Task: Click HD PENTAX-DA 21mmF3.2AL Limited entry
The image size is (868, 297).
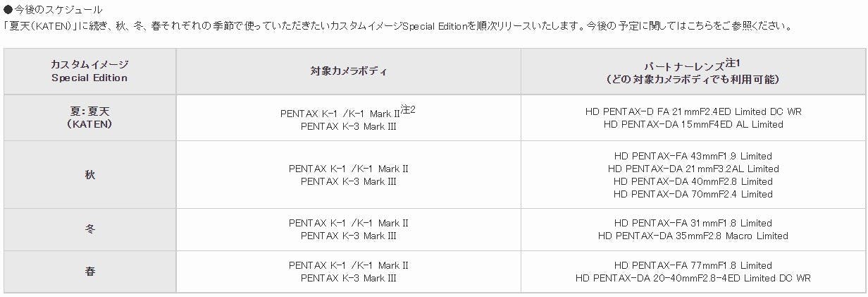Action: point(693,169)
